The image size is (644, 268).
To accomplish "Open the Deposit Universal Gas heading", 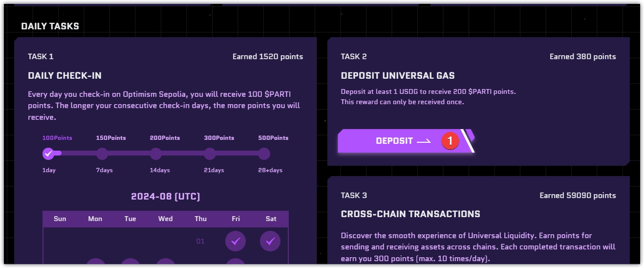I will (398, 76).
